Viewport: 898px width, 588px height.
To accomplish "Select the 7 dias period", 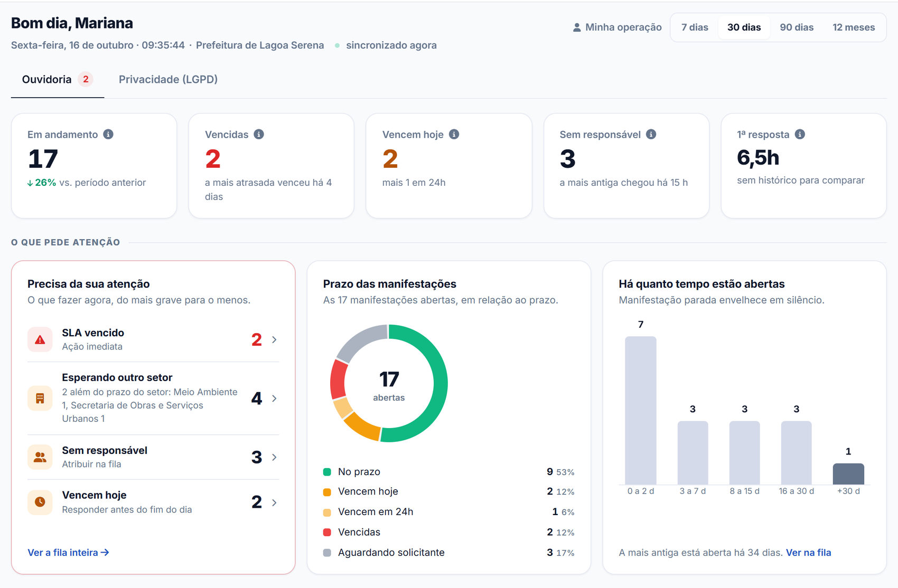I will tap(695, 27).
